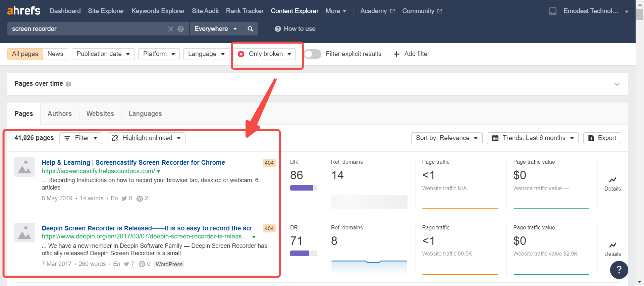Open search help question mark icon
The width and height of the screenshot is (644, 286).
(180, 29)
